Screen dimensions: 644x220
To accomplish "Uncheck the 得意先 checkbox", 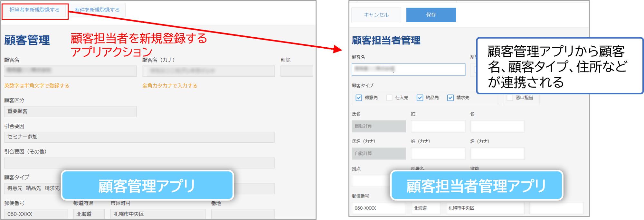I will pos(359,98).
